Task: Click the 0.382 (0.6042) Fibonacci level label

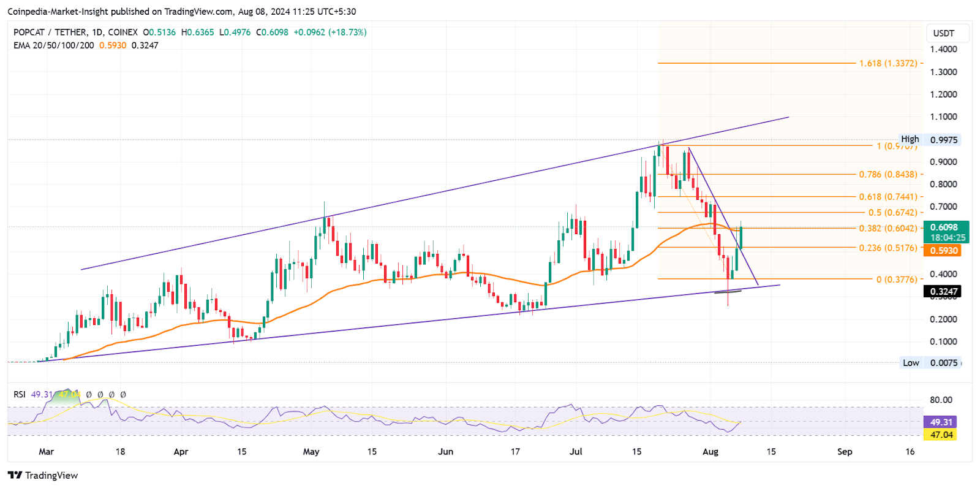Action: (x=888, y=228)
